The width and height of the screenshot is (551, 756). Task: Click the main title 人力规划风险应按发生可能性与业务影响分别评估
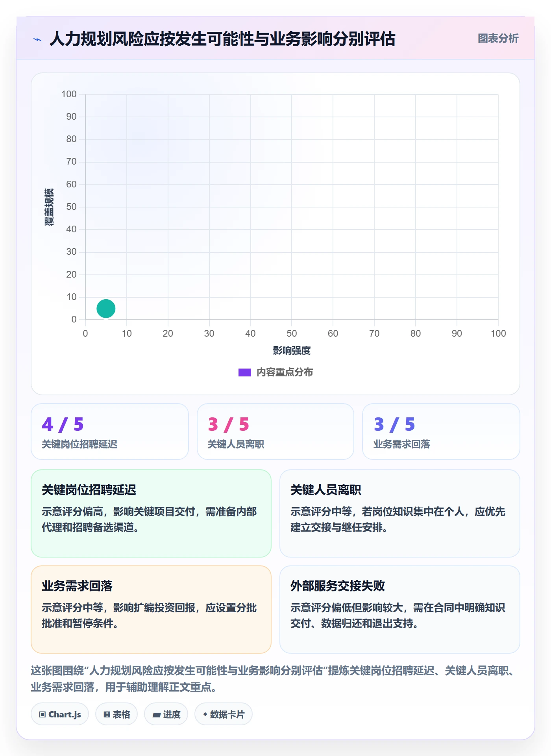pos(222,39)
